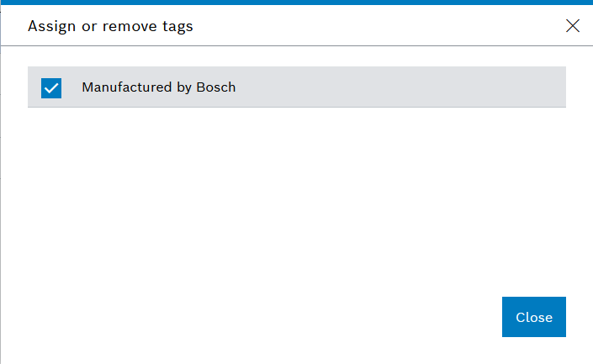593x364 pixels.
Task: Click the blue bar above the dialog header
Action: pyautogui.click(x=297, y=3)
